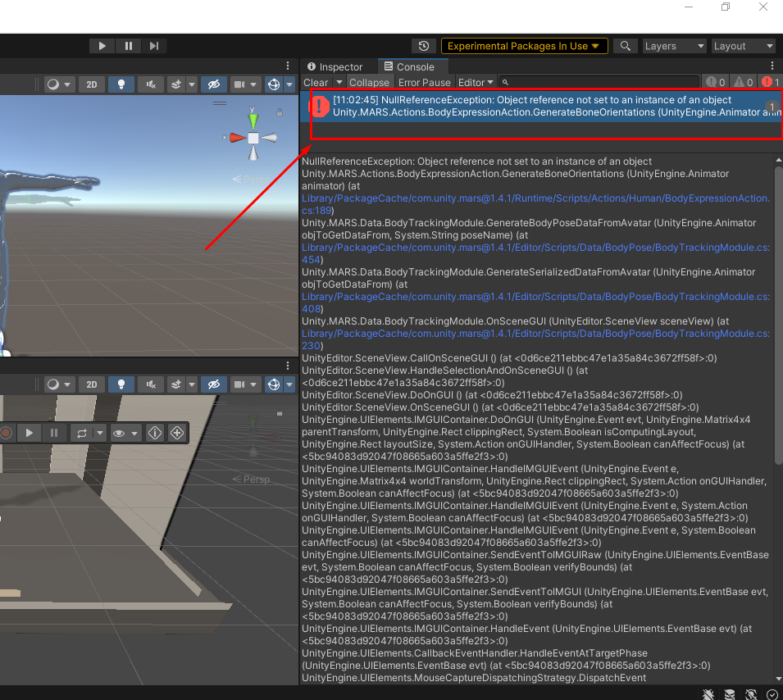Toggle effects icon in upper Scene view

(176, 84)
